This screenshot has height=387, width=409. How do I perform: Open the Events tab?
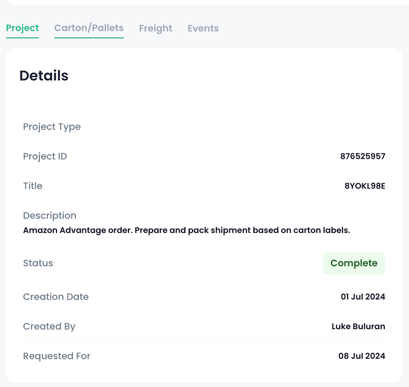(x=203, y=28)
